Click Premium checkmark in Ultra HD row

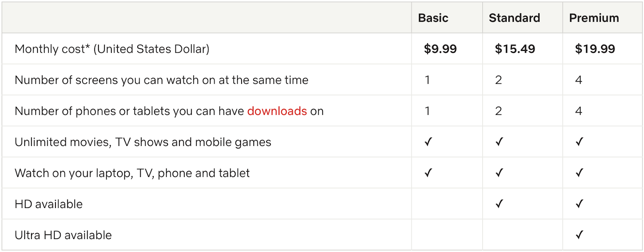(x=579, y=235)
